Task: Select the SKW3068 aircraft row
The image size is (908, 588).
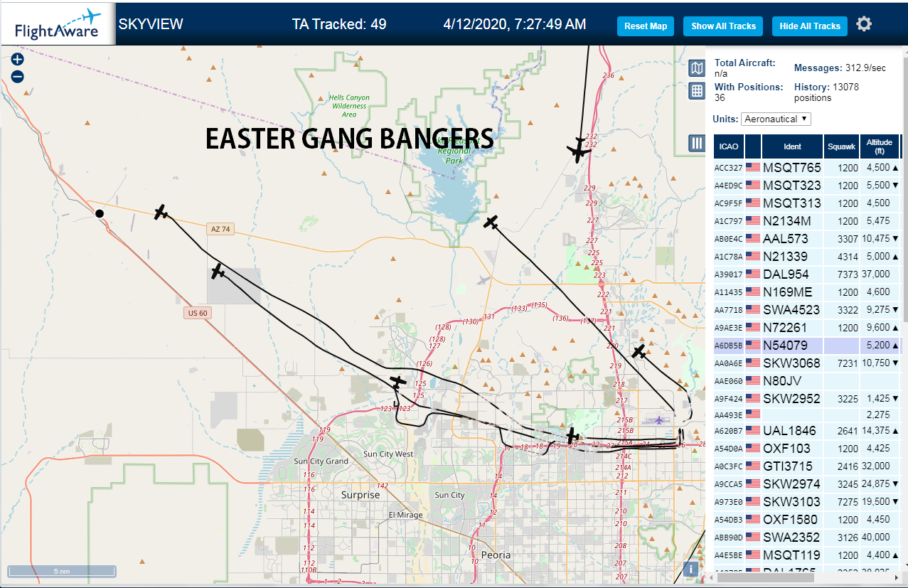Action: (x=807, y=363)
